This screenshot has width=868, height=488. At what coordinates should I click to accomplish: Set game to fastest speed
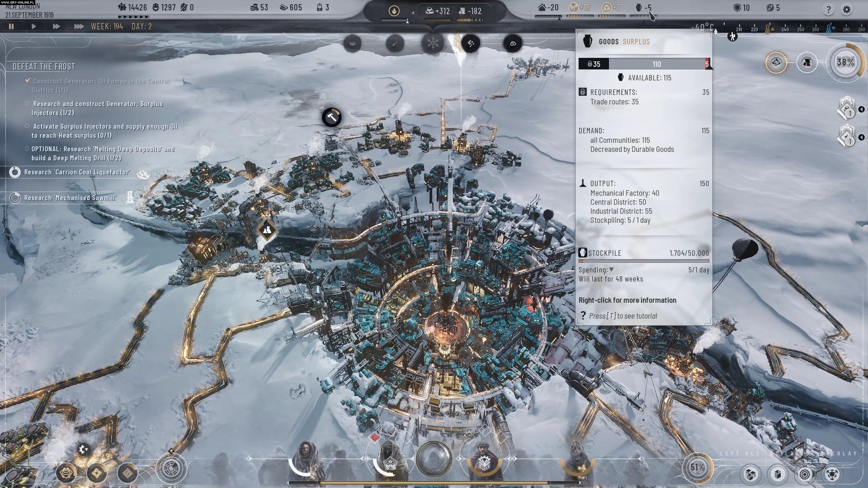point(79,27)
